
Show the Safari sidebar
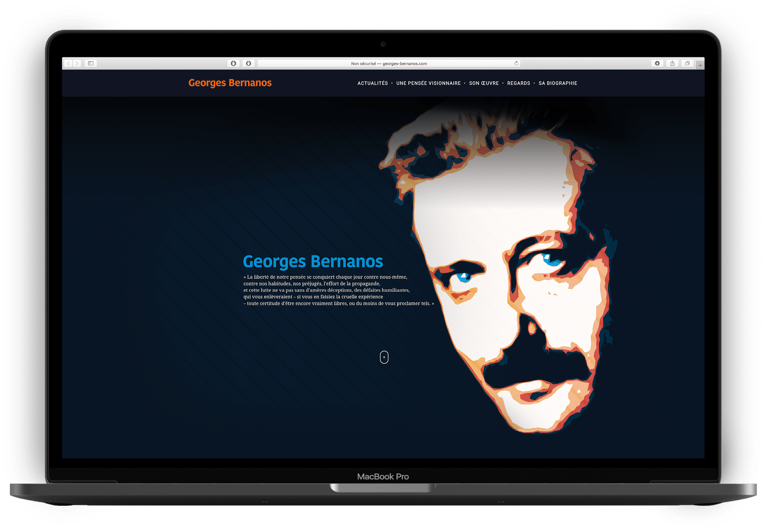click(91, 64)
